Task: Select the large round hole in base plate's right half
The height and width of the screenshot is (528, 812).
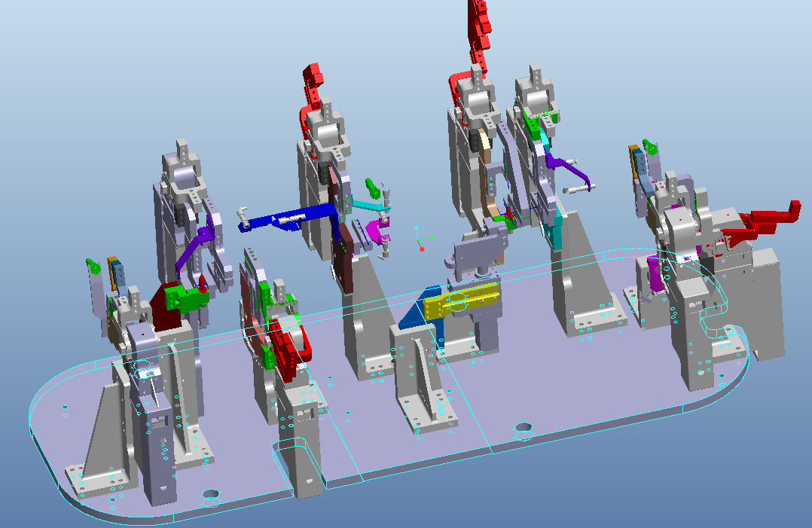Action: coord(524,428)
